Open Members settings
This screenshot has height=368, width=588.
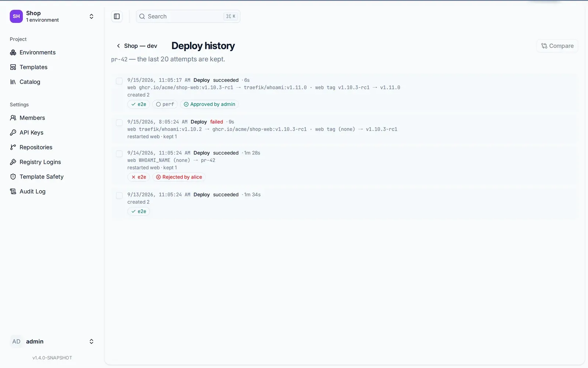(52, 118)
